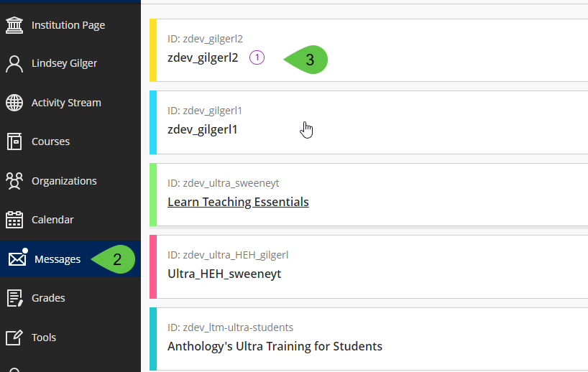Click the Lindsey Gilger profile icon
The image size is (588, 372).
coord(14,64)
